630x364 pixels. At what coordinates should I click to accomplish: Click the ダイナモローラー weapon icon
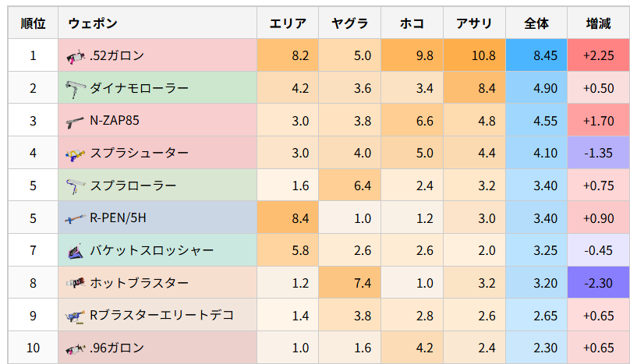[75, 89]
